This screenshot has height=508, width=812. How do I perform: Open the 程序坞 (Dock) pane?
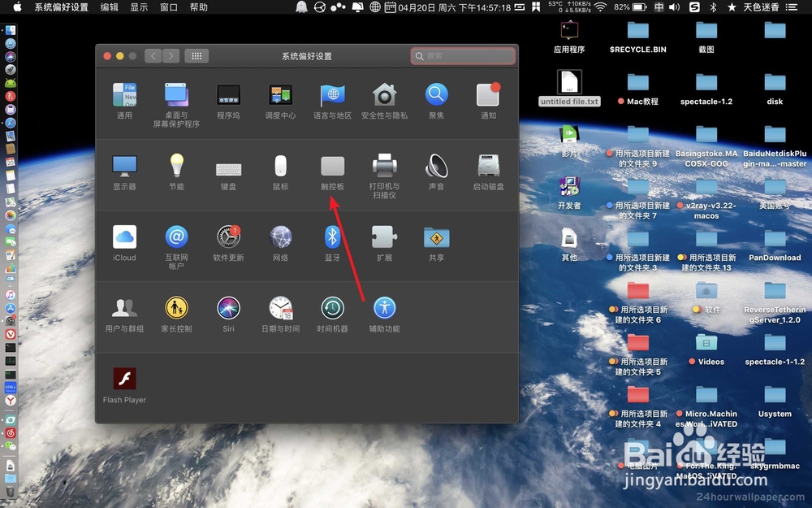coord(228,101)
